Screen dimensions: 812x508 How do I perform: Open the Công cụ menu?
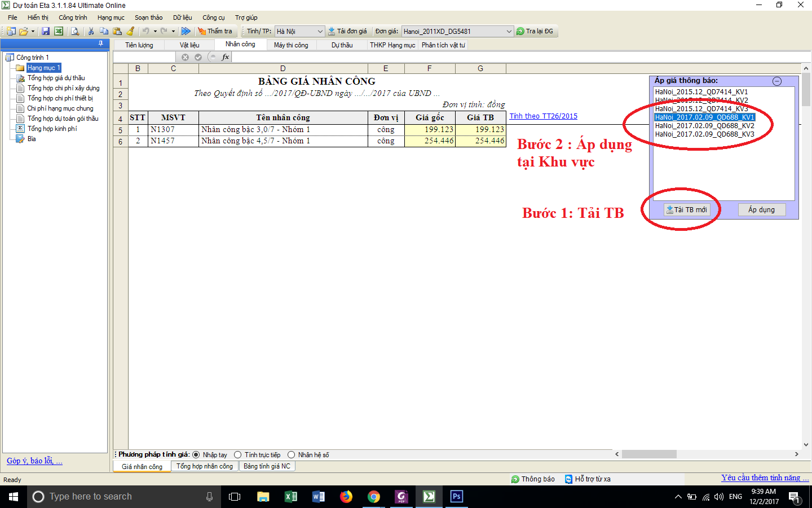(x=213, y=17)
